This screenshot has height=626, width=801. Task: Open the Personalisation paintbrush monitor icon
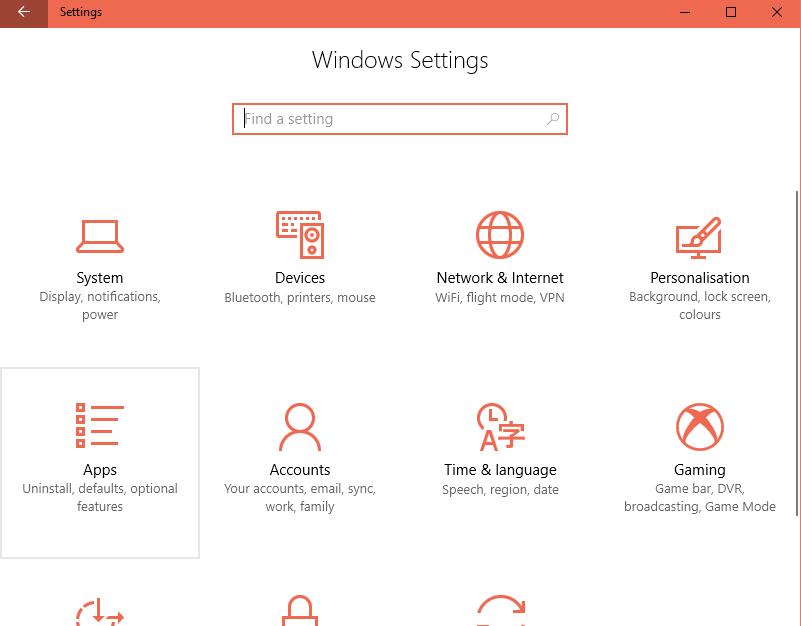pos(699,237)
